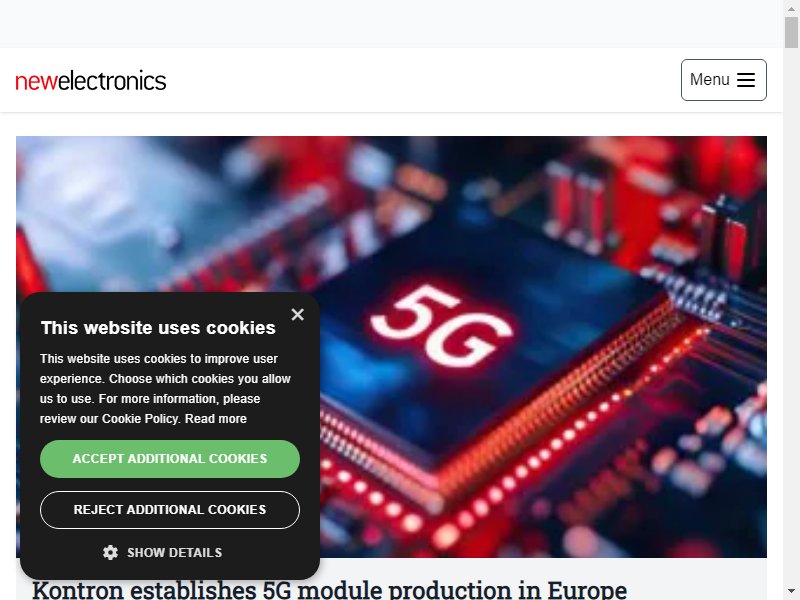Click Reject Additional Cookies
Viewport: 800px width, 600px height.
170,510
